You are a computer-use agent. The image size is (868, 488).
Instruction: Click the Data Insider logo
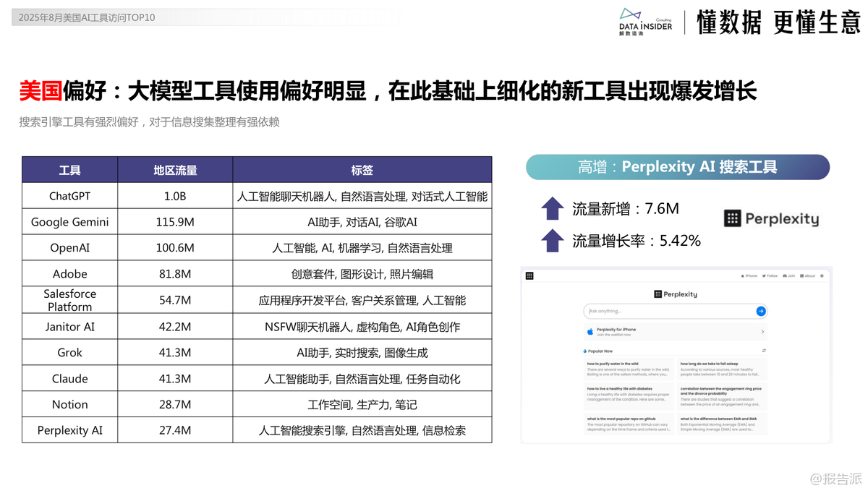coord(645,22)
